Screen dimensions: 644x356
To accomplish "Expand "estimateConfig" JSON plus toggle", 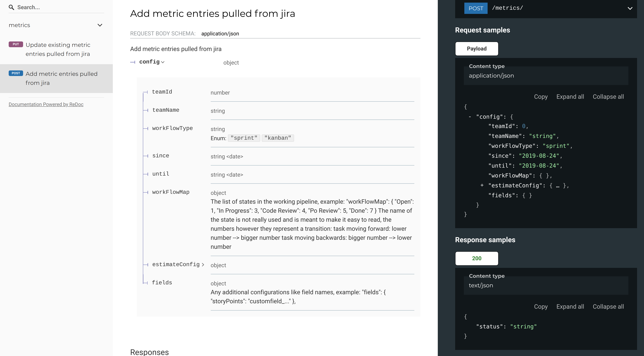I will (482, 185).
